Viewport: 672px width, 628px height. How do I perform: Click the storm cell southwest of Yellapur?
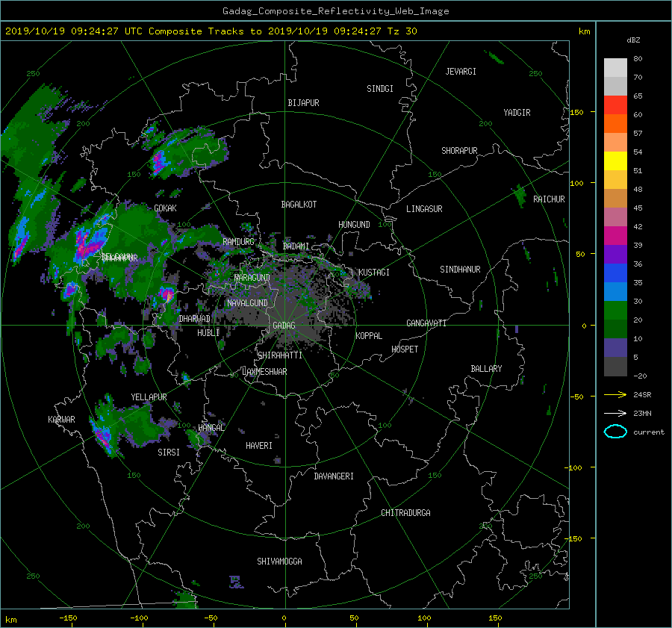point(103,438)
